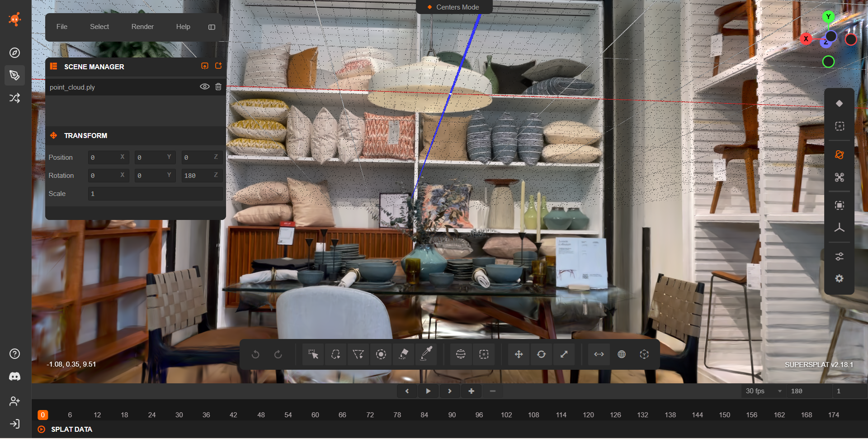The height and width of the screenshot is (439, 868).
Task: Click the Scale input field
Action: pos(155,194)
